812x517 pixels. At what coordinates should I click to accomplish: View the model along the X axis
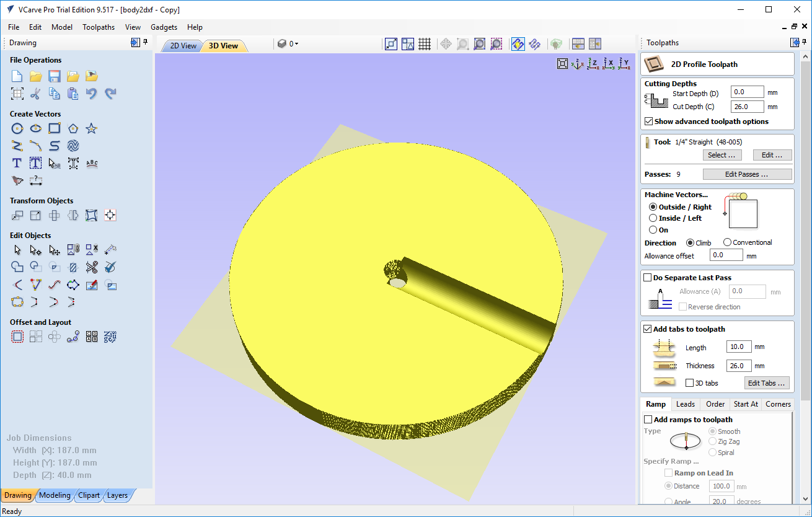tap(609, 64)
